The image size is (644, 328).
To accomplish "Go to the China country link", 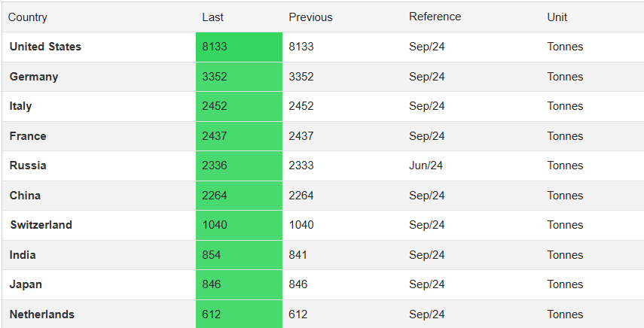I will click(x=26, y=196).
